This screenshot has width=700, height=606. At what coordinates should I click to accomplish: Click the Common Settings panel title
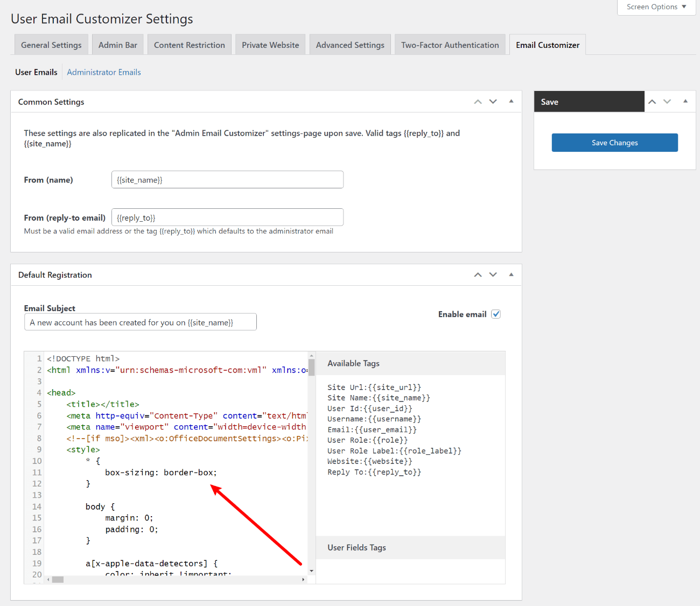tap(51, 102)
